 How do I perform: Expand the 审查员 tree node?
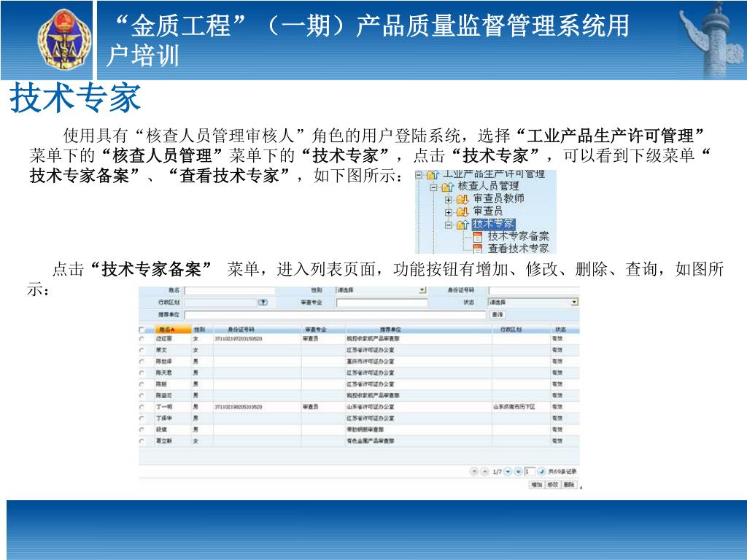click(449, 212)
